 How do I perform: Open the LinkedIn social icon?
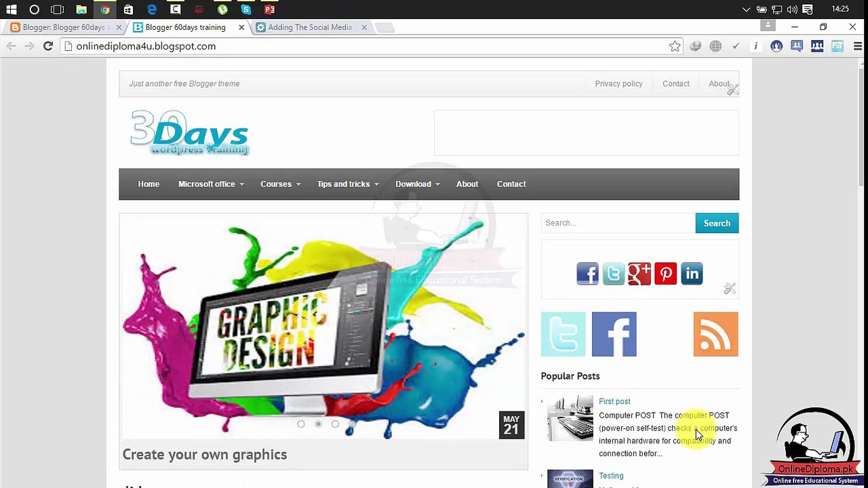coord(692,274)
